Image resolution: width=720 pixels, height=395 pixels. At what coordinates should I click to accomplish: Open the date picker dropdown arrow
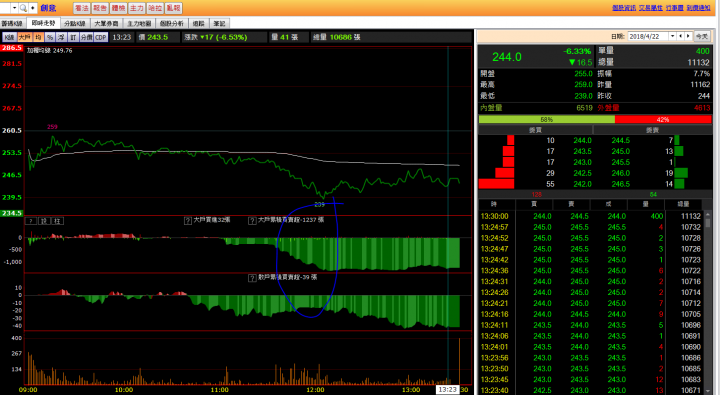(672, 36)
